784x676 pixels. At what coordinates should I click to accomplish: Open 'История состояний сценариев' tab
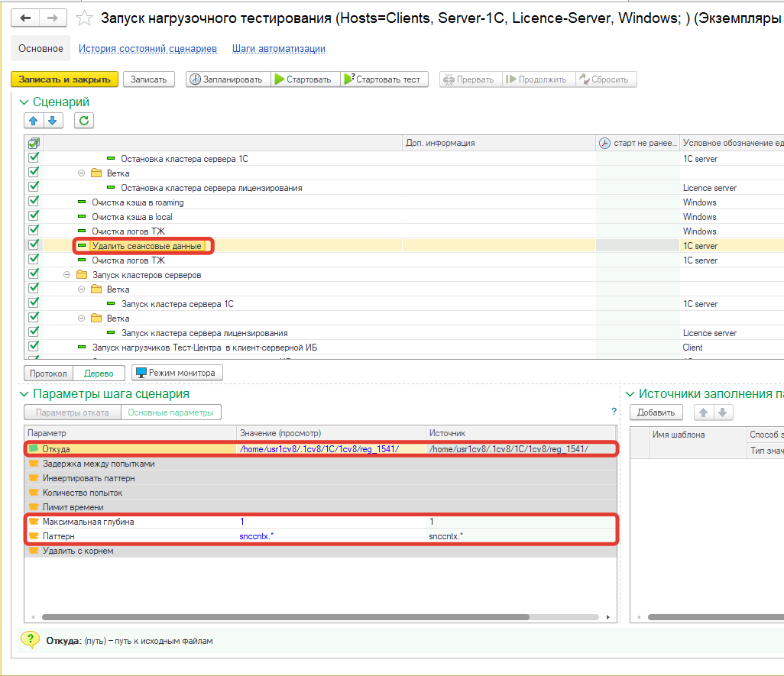(x=147, y=49)
